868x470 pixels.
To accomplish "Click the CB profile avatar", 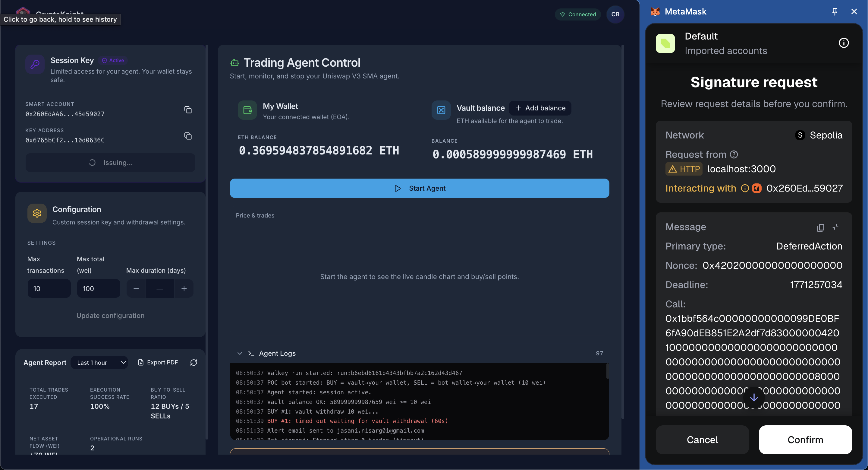I will pos(615,14).
